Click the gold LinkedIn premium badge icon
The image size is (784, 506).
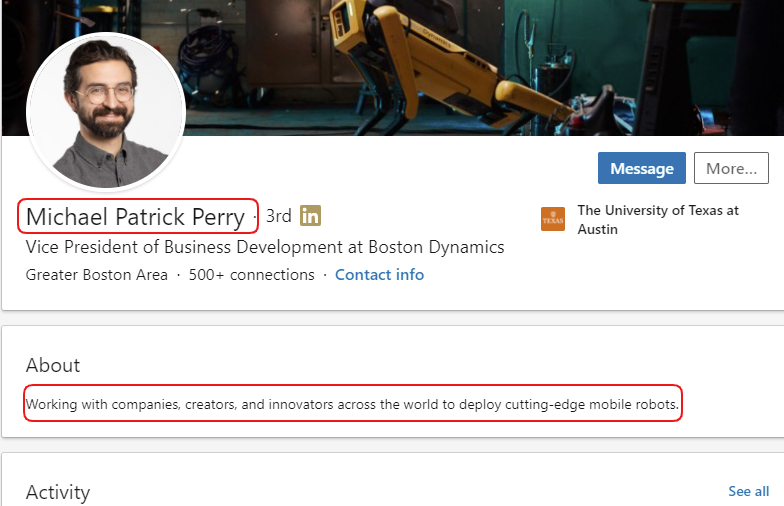click(x=310, y=216)
